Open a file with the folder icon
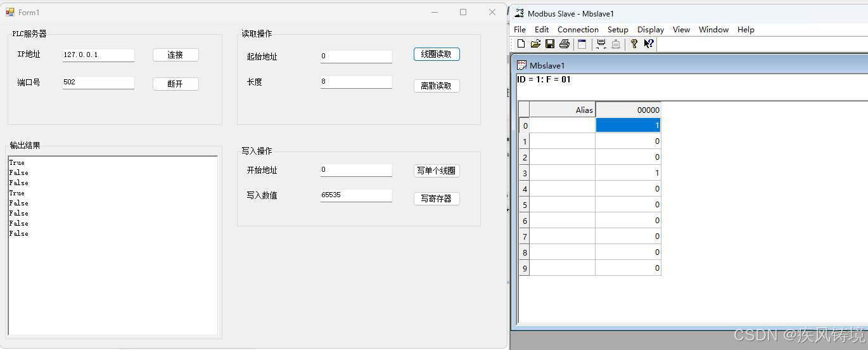This screenshot has width=868, height=350. 535,44
